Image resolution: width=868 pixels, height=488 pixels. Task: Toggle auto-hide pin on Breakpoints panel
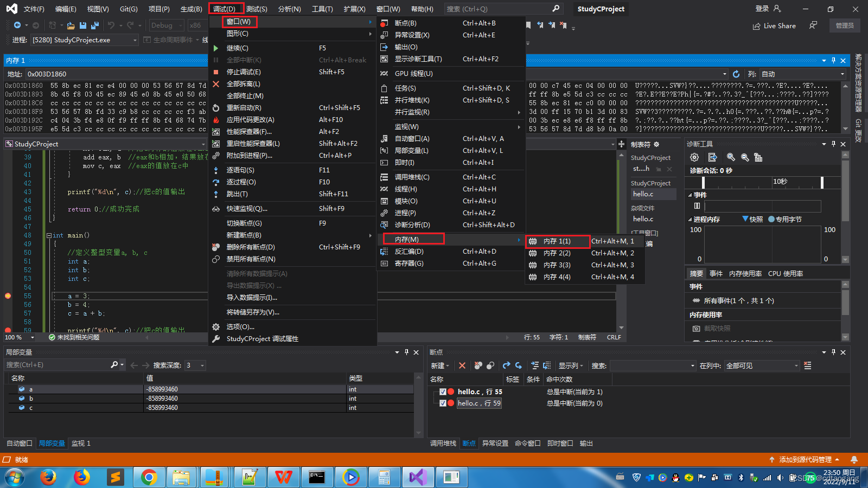click(x=833, y=352)
